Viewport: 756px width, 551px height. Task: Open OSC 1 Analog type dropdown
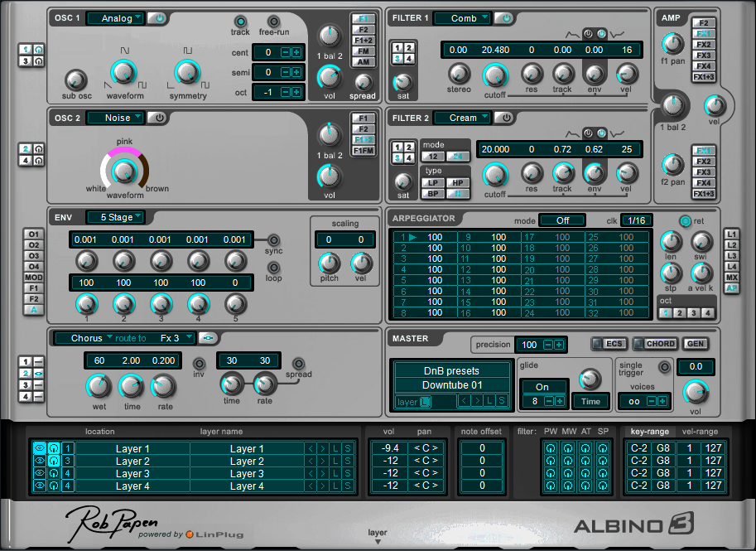(116, 18)
